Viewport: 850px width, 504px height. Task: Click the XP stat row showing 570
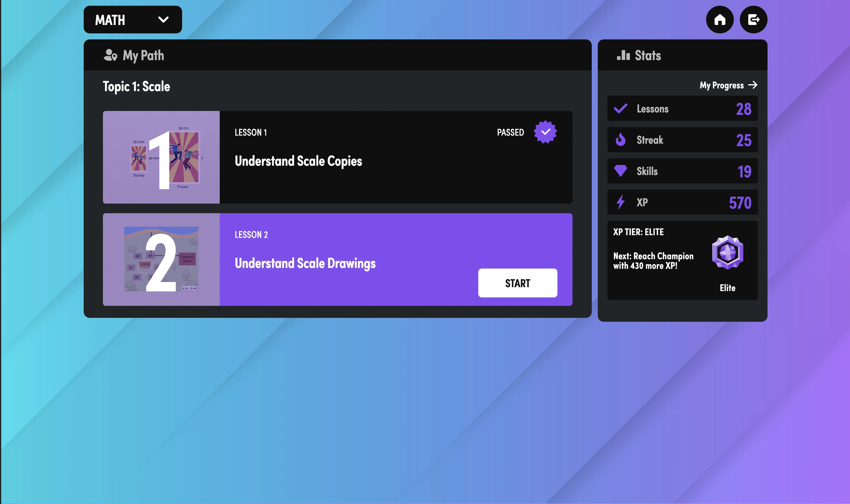click(682, 202)
